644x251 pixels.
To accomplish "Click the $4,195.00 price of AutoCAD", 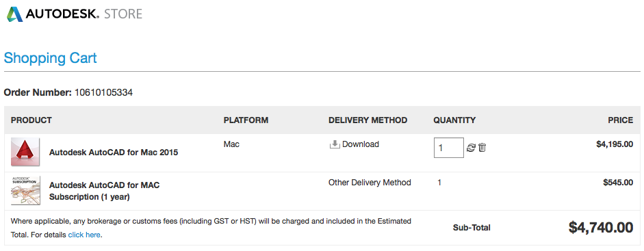I will (615, 144).
